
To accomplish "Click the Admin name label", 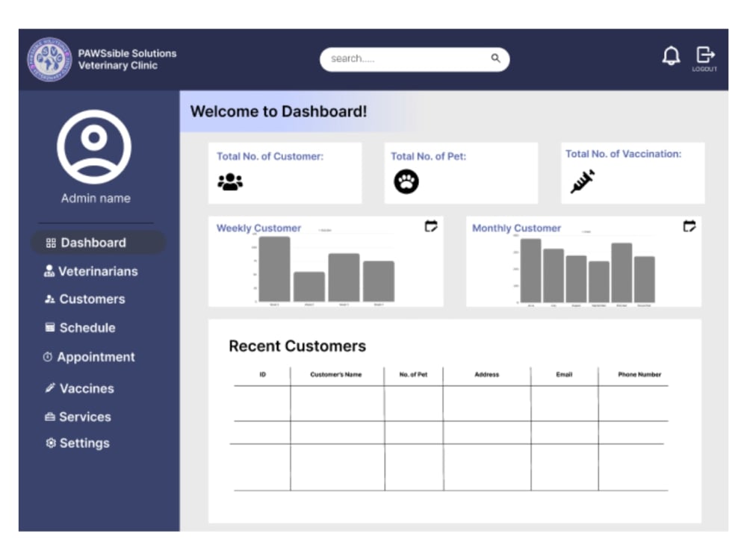I will point(96,198).
